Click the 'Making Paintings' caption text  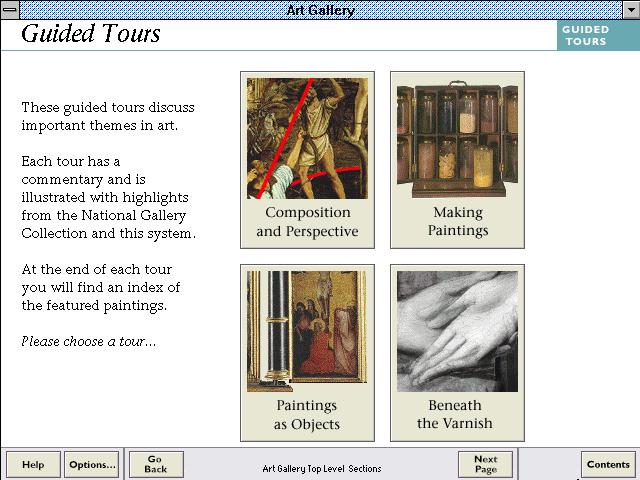[x=458, y=221]
